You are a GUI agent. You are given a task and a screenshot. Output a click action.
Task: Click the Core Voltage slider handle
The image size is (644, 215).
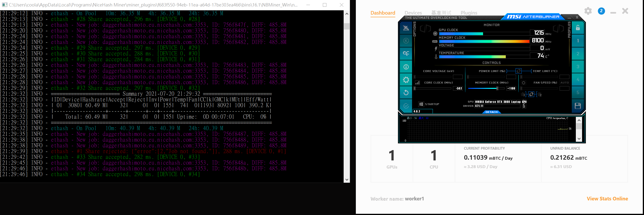(x=414, y=77)
